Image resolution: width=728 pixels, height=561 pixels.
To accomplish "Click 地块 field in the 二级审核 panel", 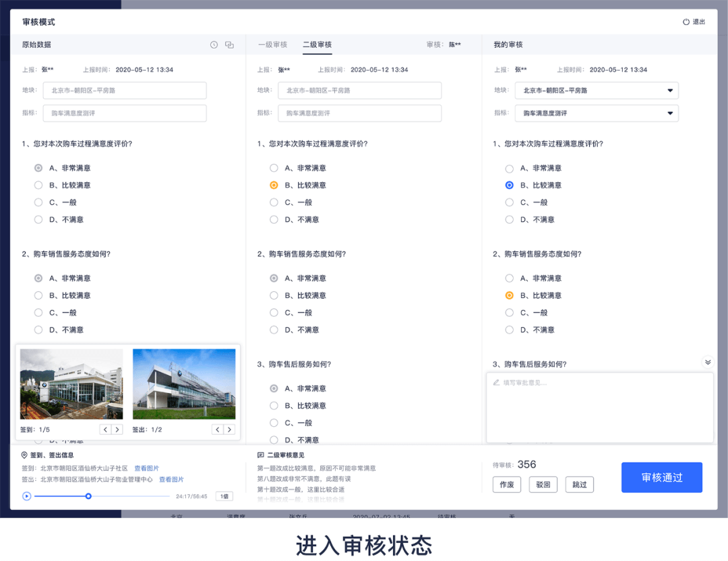I will [x=360, y=90].
